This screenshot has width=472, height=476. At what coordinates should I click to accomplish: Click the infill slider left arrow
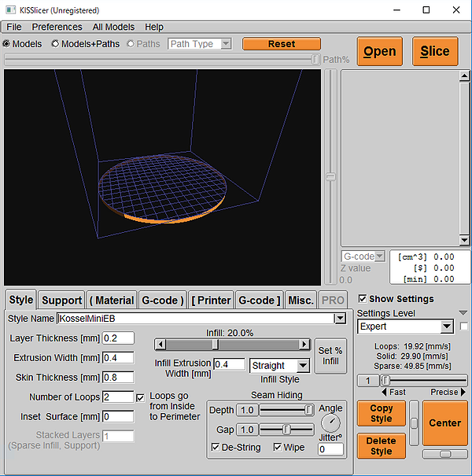click(160, 345)
